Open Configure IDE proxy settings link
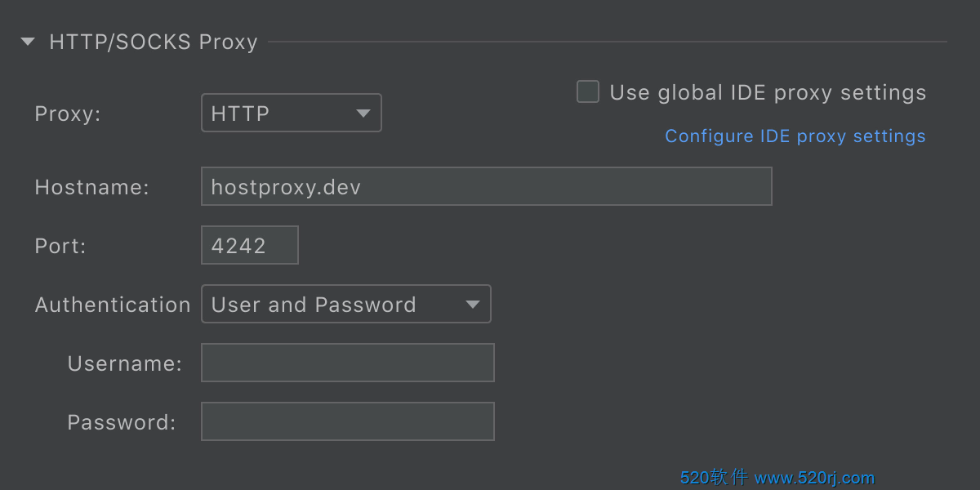The image size is (980, 490). click(795, 136)
